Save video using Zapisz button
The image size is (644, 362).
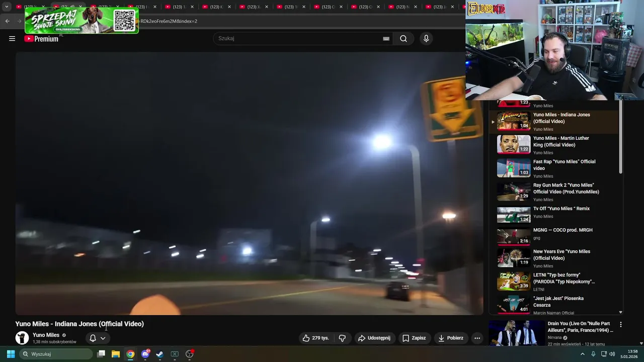(414, 338)
